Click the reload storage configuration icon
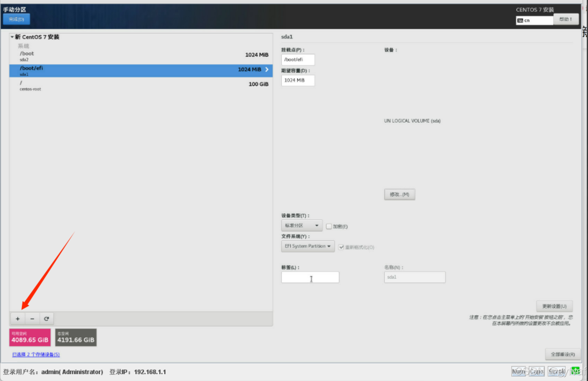The height and width of the screenshot is (381, 588). 47,319
